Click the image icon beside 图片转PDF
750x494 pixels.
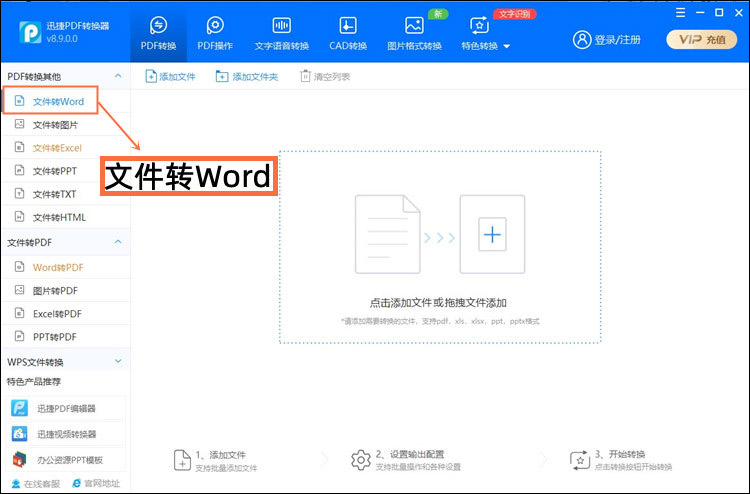coord(19,290)
